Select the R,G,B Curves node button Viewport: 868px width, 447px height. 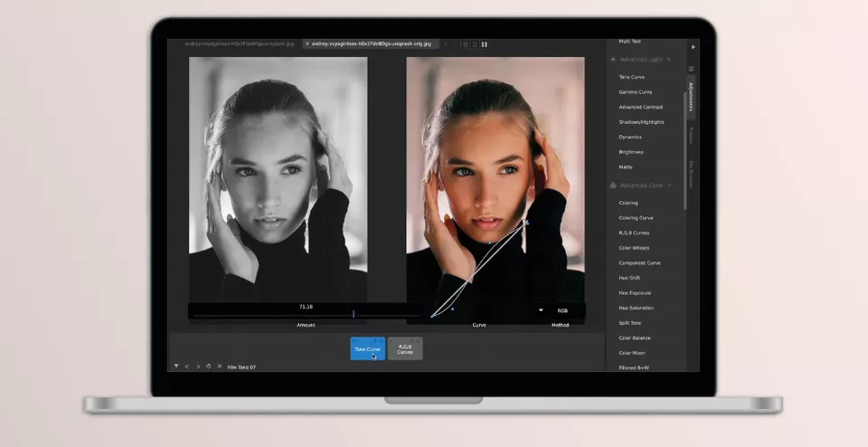[405, 348]
